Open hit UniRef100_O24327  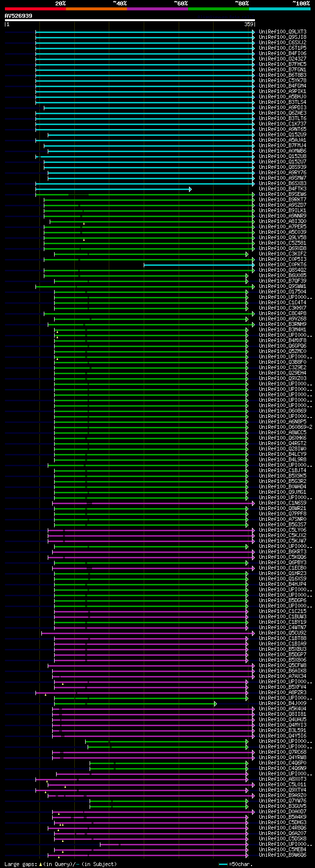tap(283, 59)
